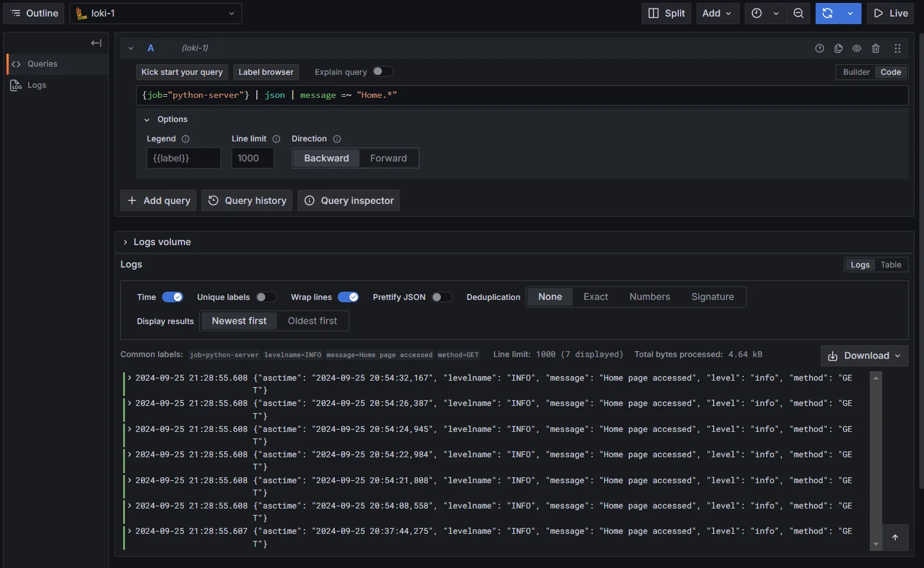
Task: Split the explore pane
Action: coord(666,13)
